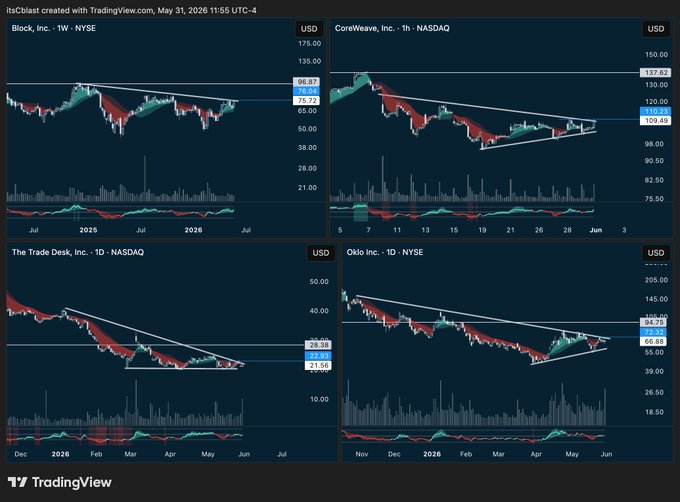
Task: Click the USD button on Trade Desk chart
Action: point(321,253)
